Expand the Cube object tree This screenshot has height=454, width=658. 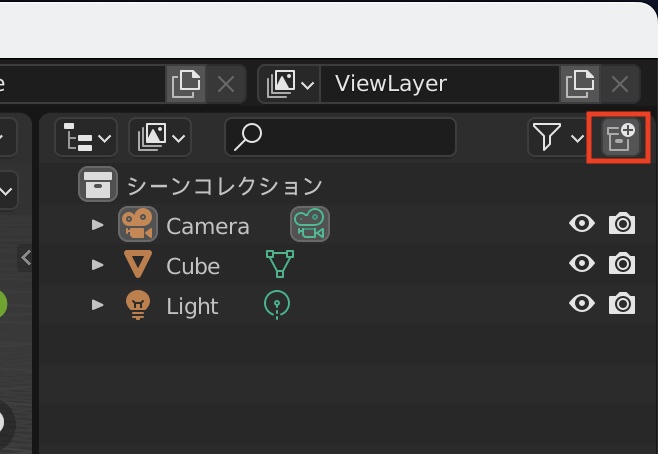98,265
